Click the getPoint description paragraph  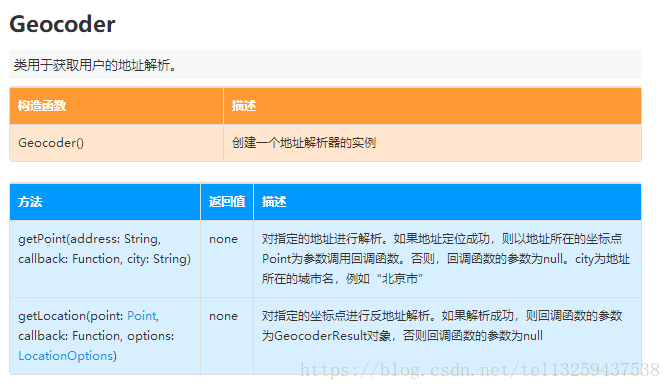[446, 259]
